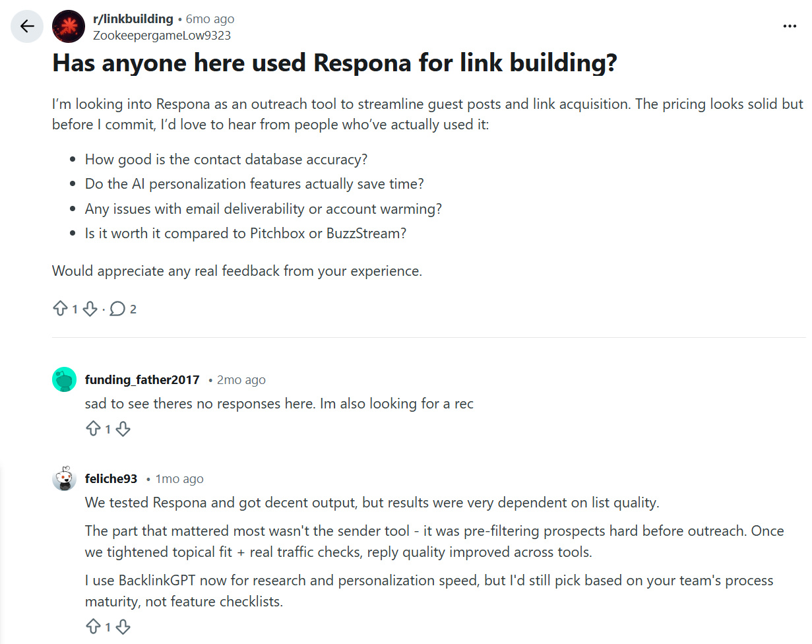Viewport: 812px width, 644px height.
Task: Open funding_father2017's user profile
Action: click(142, 379)
